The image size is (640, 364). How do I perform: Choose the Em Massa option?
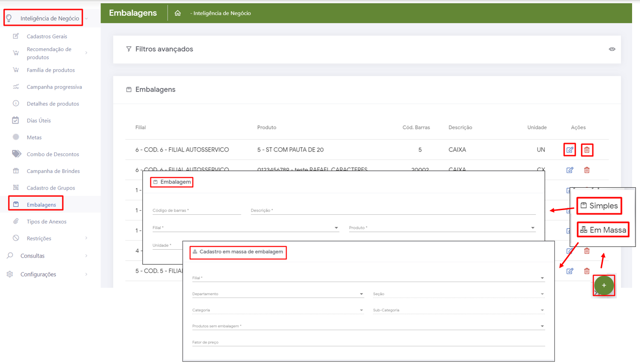(x=603, y=230)
